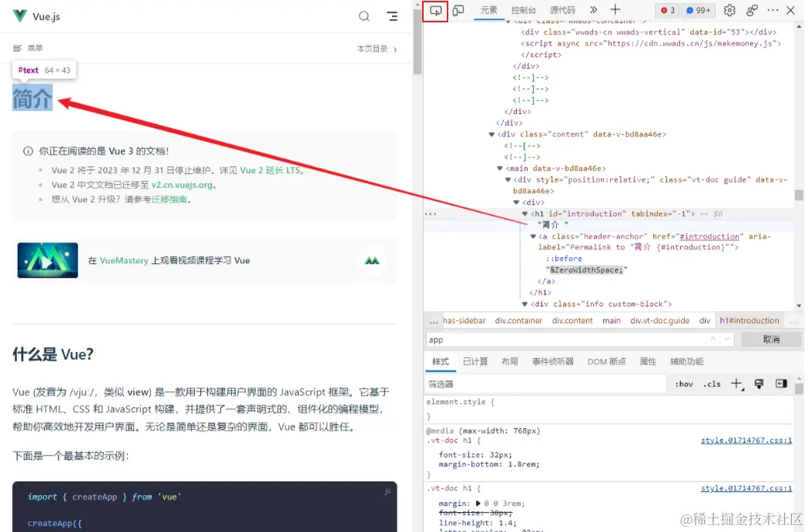Open DevTools settings gear
Viewport: 808px width, 532px height.
(729, 10)
